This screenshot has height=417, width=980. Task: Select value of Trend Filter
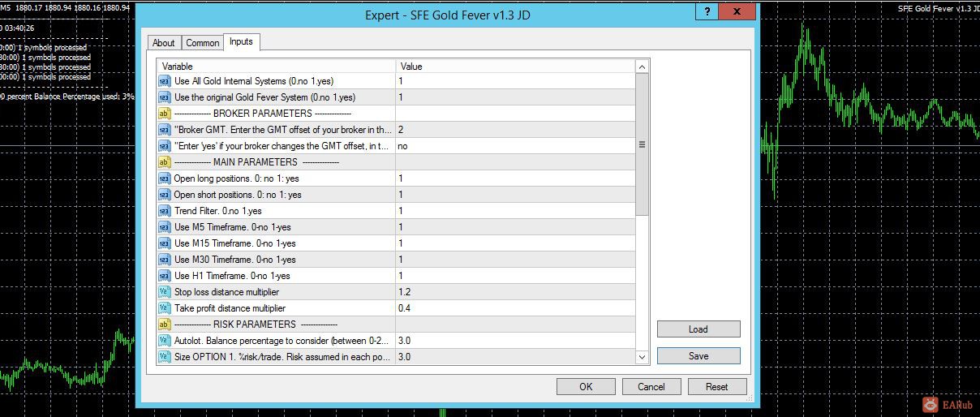[515, 211]
